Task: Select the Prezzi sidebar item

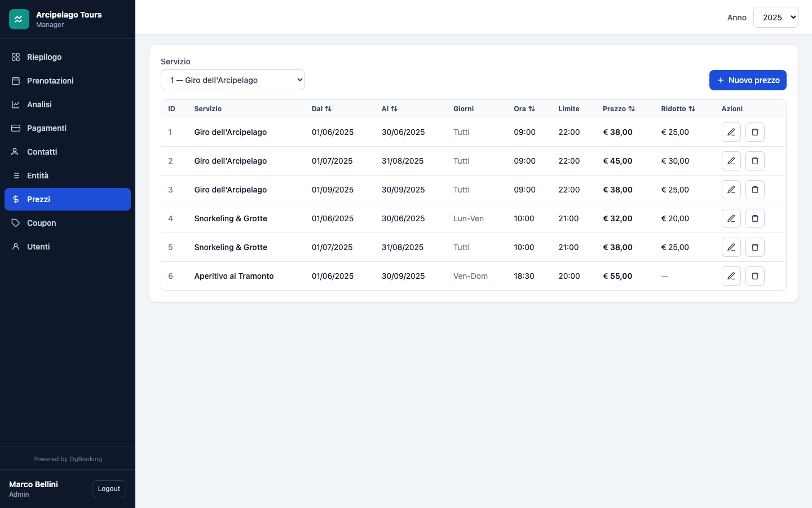Action: [x=68, y=199]
